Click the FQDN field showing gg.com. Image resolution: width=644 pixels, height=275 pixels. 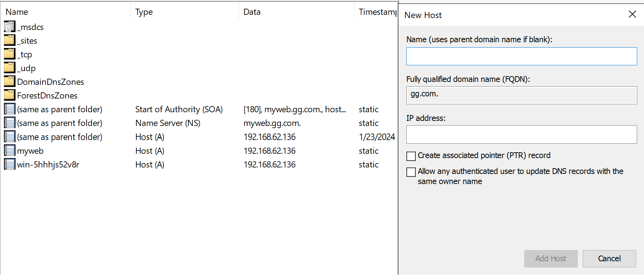(521, 95)
